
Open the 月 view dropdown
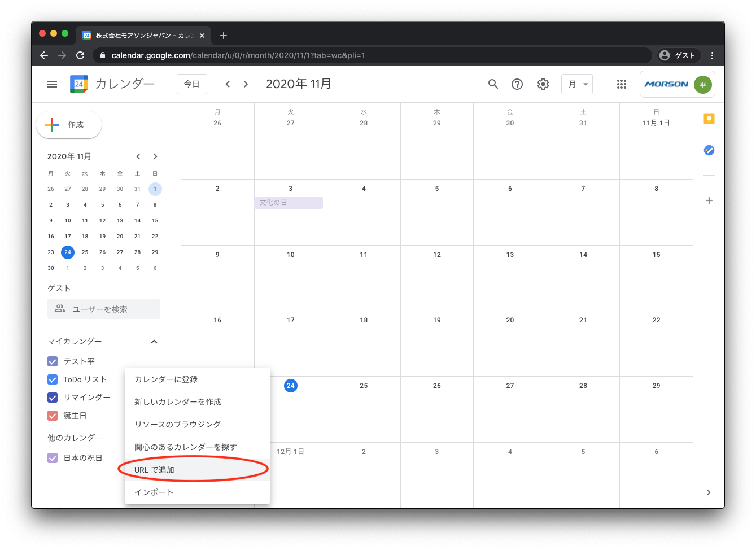[x=576, y=84]
